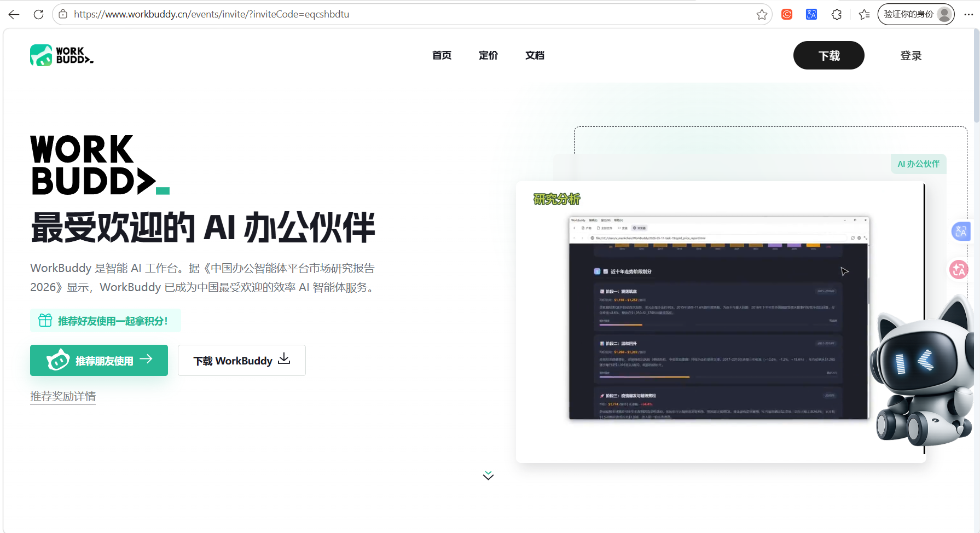Screen dimensions: 980x533
Task: Click the WorkBuddy logo in header
Action: tap(62, 55)
